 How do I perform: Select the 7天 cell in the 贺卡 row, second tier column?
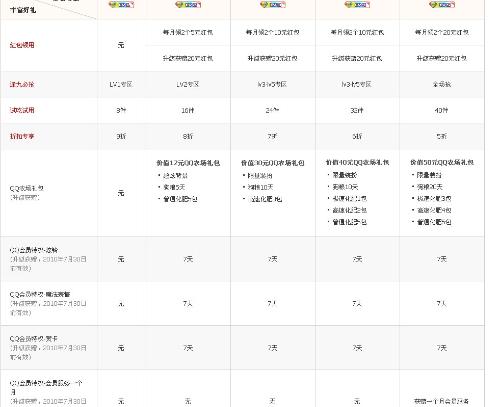click(188, 348)
